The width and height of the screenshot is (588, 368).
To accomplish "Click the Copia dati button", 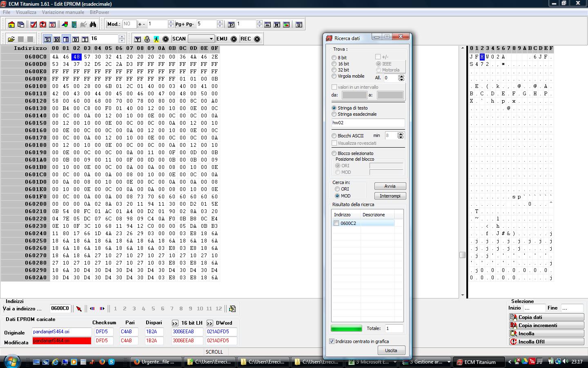I will pyautogui.click(x=546, y=317).
